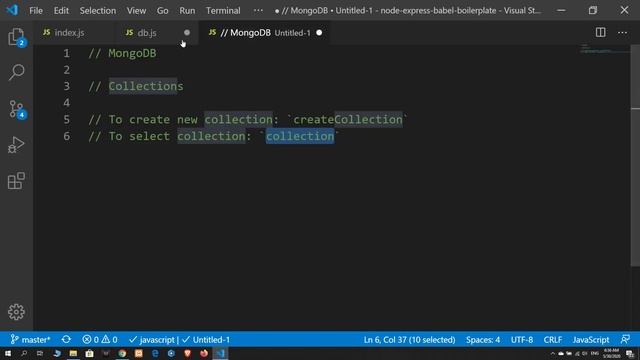Viewport: 640px width, 360px height.
Task: Show hidden system tray icons
Action: pos(553,353)
